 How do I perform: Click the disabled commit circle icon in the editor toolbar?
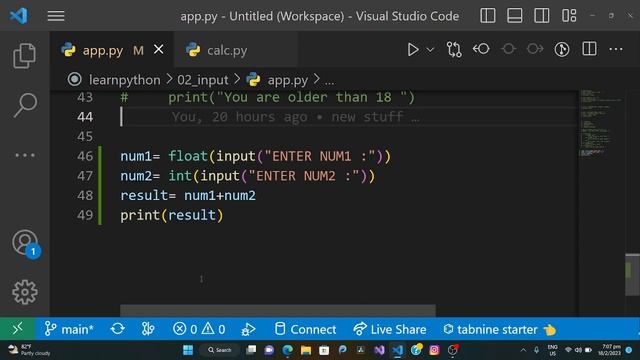click(x=509, y=49)
